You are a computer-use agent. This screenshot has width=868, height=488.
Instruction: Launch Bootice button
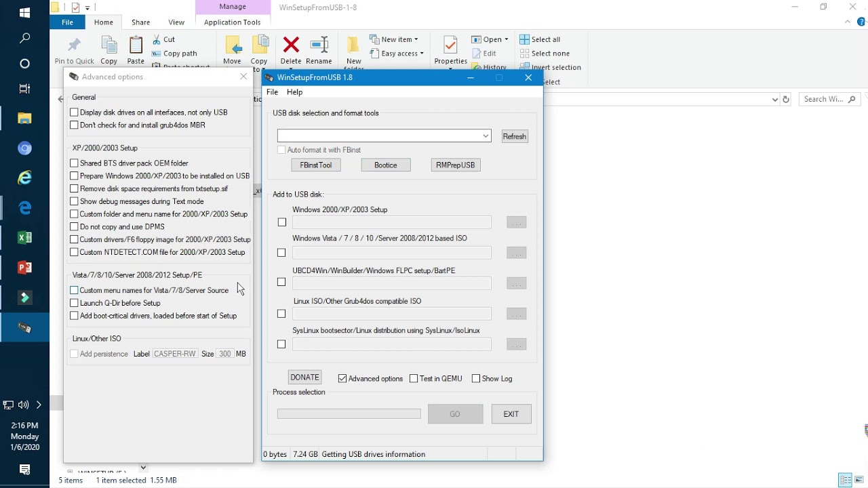386,165
